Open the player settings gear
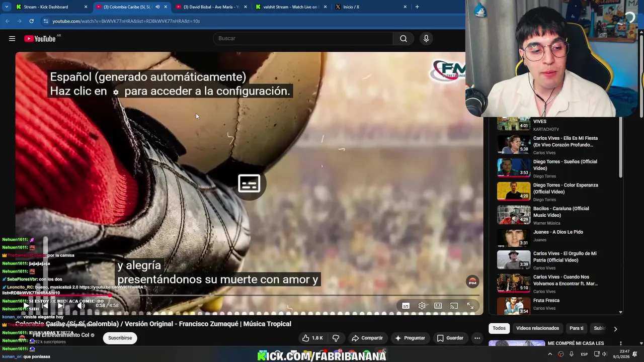The image size is (644, 362). click(x=422, y=306)
